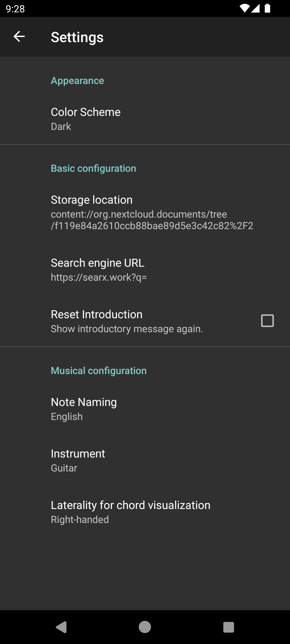The height and width of the screenshot is (644, 290).
Task: Tap the battery status icon
Action: click(267, 8)
